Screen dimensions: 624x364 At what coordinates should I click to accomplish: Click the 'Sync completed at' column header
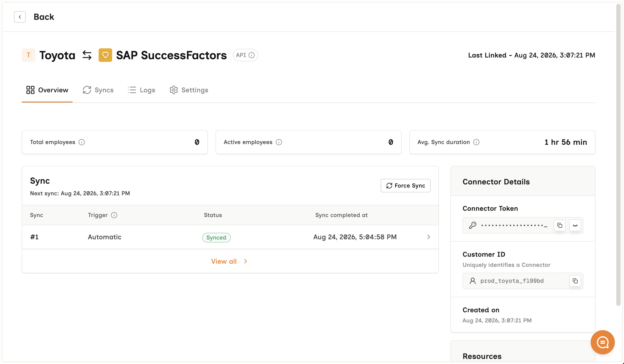click(x=341, y=215)
